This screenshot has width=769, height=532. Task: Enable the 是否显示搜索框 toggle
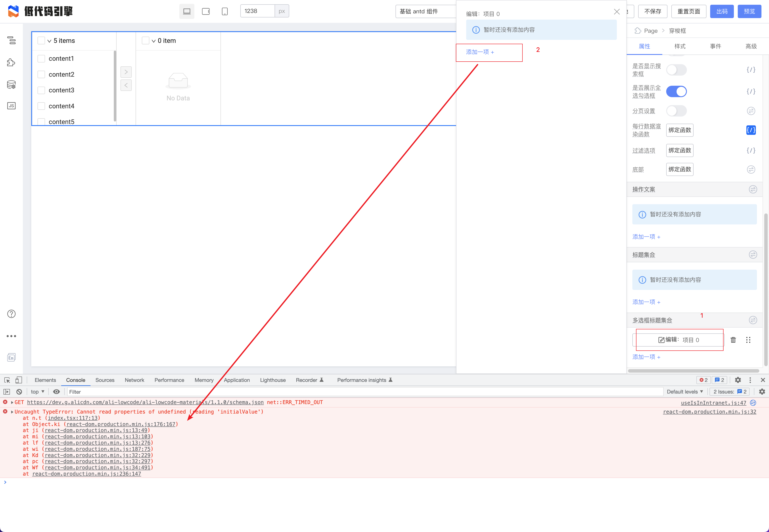click(x=676, y=70)
